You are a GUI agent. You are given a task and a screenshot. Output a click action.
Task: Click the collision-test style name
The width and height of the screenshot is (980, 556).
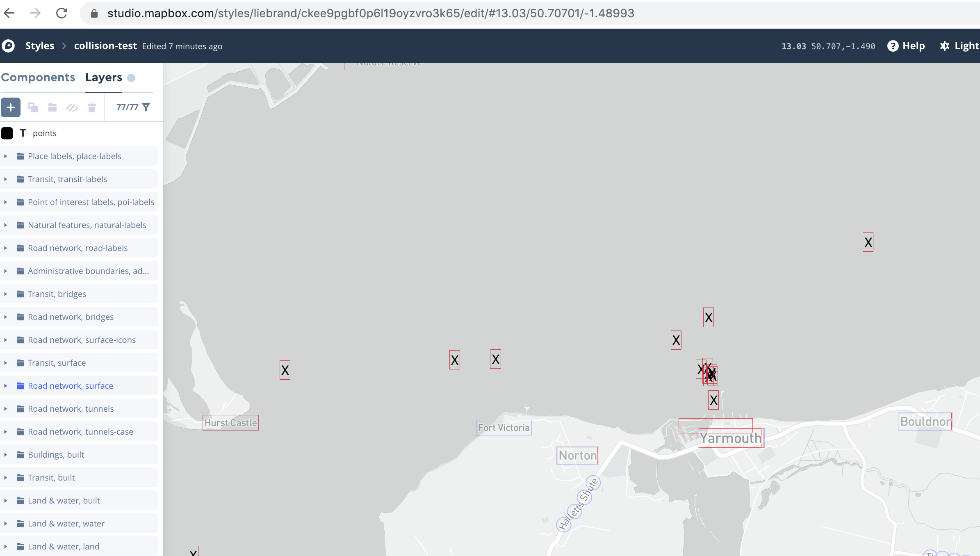click(105, 46)
